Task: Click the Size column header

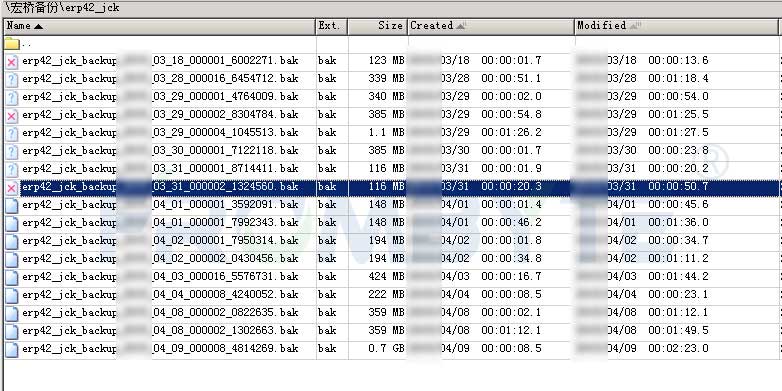Action: (378, 26)
